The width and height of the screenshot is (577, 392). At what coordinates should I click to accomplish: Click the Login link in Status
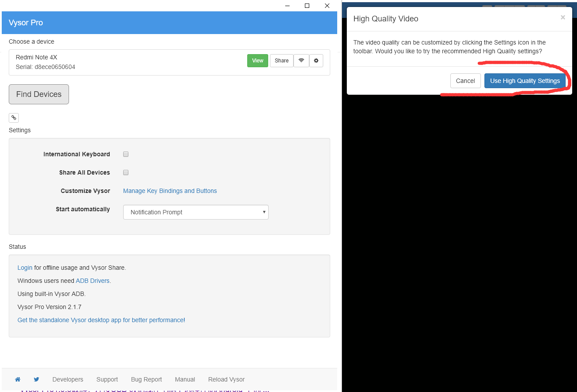pyautogui.click(x=25, y=268)
